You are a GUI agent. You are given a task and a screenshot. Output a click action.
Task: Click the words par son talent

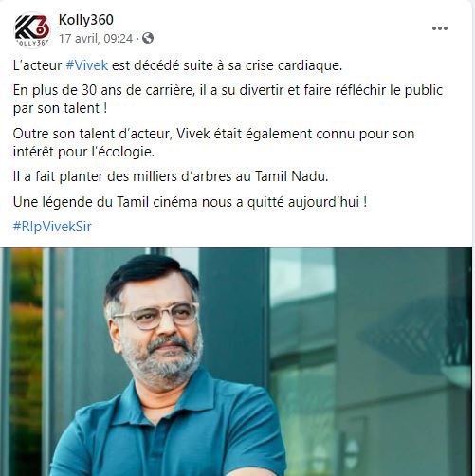[x=56, y=108]
